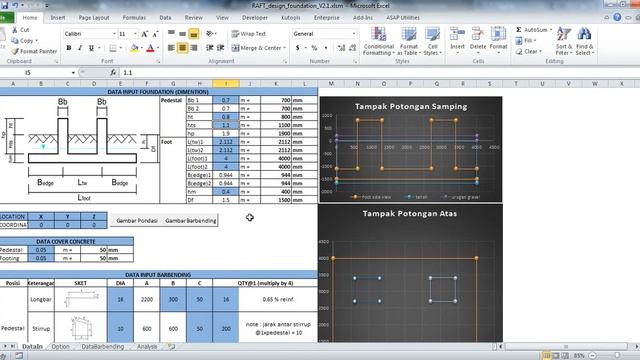The height and width of the screenshot is (360, 640).
Task: Toggle Italic formatting
Action: click(80, 48)
